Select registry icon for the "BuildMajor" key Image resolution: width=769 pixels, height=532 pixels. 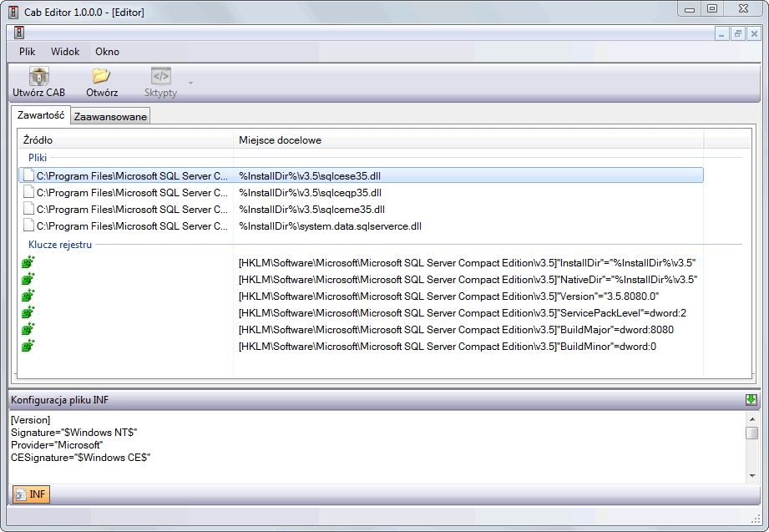(x=28, y=329)
